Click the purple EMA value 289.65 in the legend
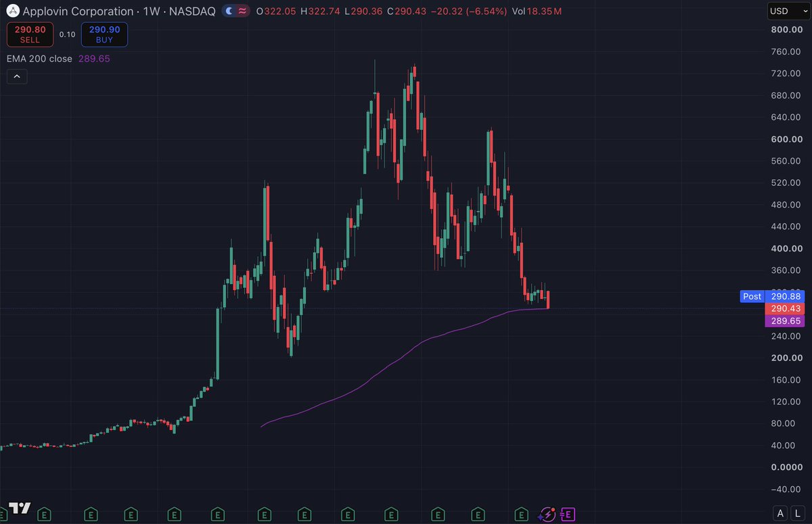Image resolution: width=812 pixels, height=524 pixels. coord(93,59)
